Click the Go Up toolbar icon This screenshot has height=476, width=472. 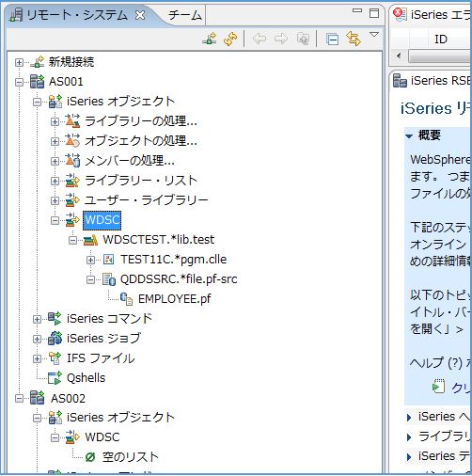coord(303,39)
